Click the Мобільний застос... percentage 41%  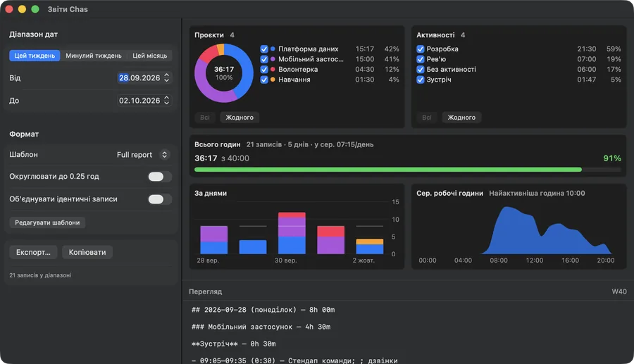[x=392, y=59]
